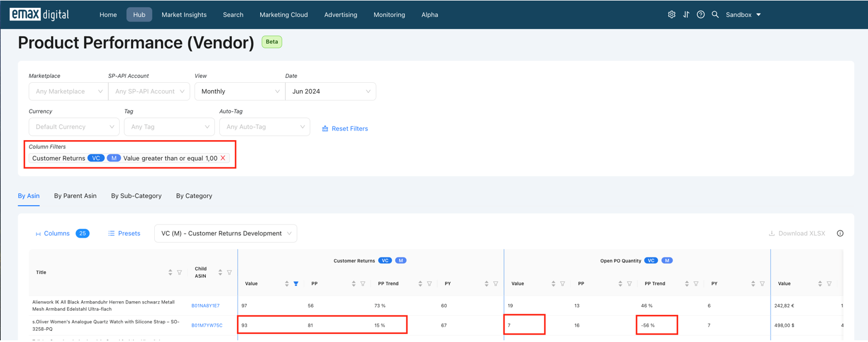Image resolution: width=868 pixels, height=342 pixels.
Task: Open the Currency dropdown
Action: click(x=74, y=127)
